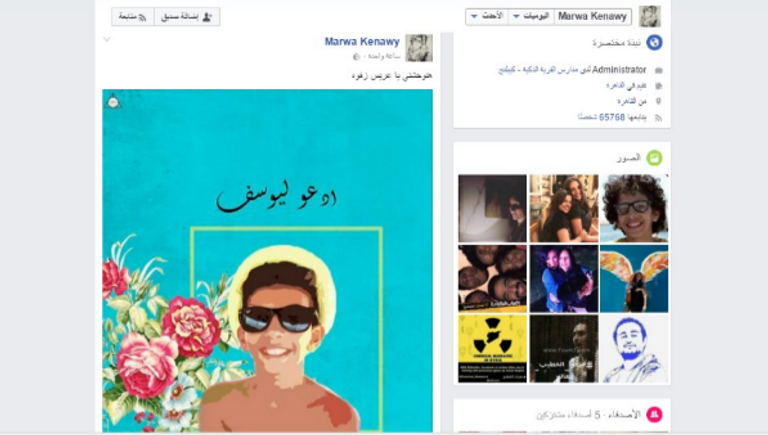This screenshot has height=435, width=768.
Task: Open the post options chevron menu
Action: [x=107, y=39]
